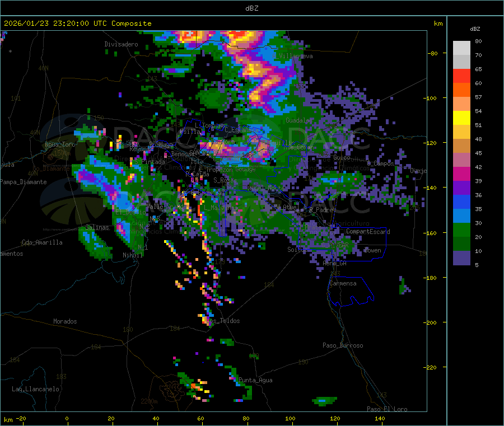This screenshot has height=426, width=504.
Task: Click the 0 km horizontal axis tick
Action: [x=67, y=418]
